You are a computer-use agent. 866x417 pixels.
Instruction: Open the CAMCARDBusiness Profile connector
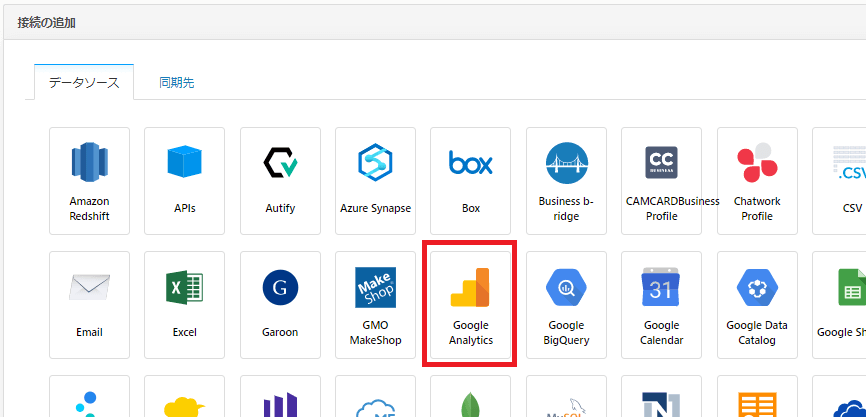tap(662, 181)
